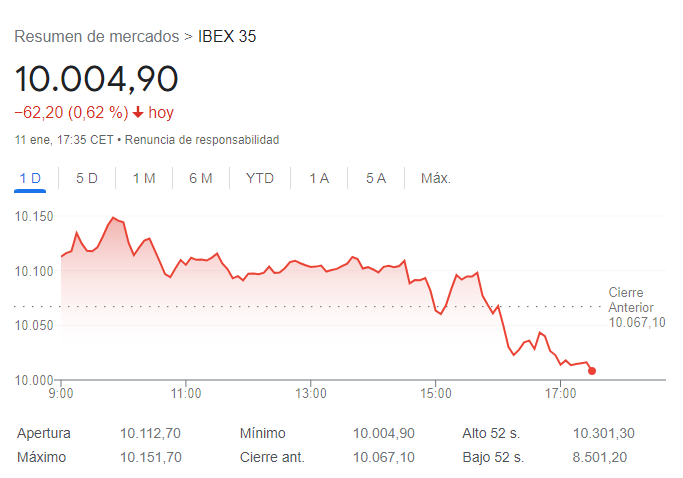The height and width of the screenshot is (478, 683).
Task: Select the YTD range tab
Action: [260, 178]
